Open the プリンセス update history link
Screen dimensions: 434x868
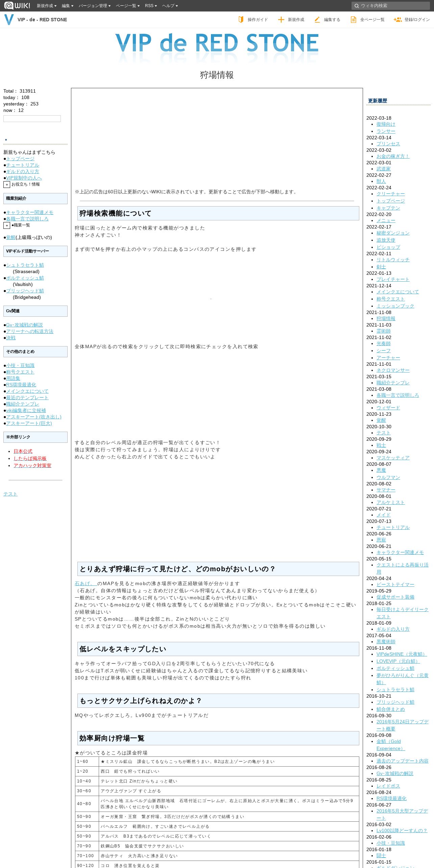[x=388, y=144]
